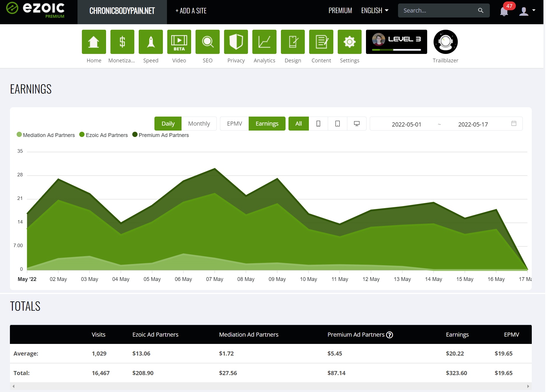This screenshot has width=558, height=392.
Task: Click Ezoic total value $208.90
Action: pos(143,373)
